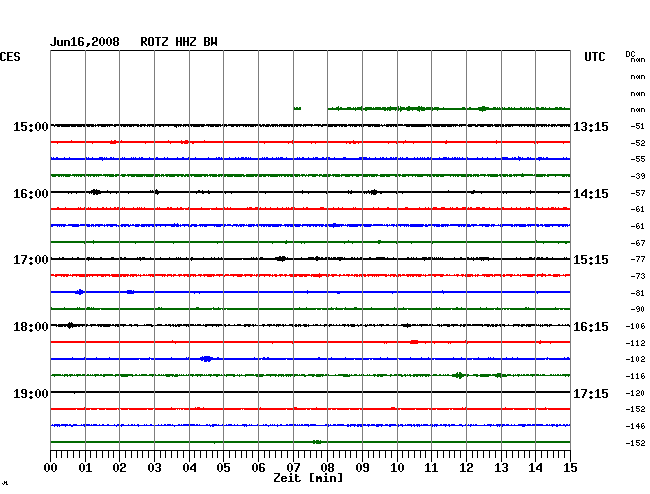Click minute tick label 04
Viewport: 650px width, 494px height.
189,468
